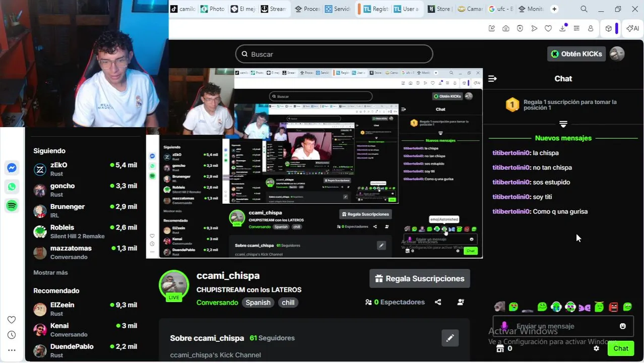The height and width of the screenshot is (363, 644).
Task: Click the toolbar heart bookmark icon
Action: tap(548, 28)
